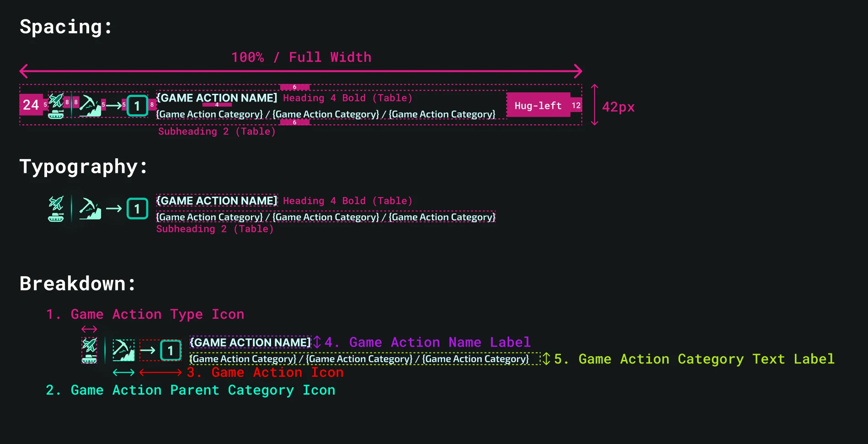Select '{GAME ACTION NAME}' text in the Typography section
This screenshot has height=444, width=868.
click(x=217, y=201)
